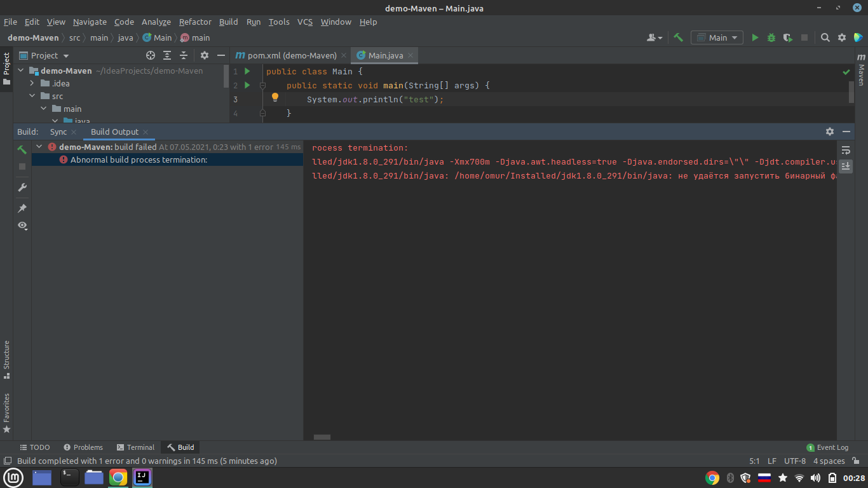Collapse the src folder in project tree
Viewport: 868px width, 488px height.
click(x=32, y=96)
